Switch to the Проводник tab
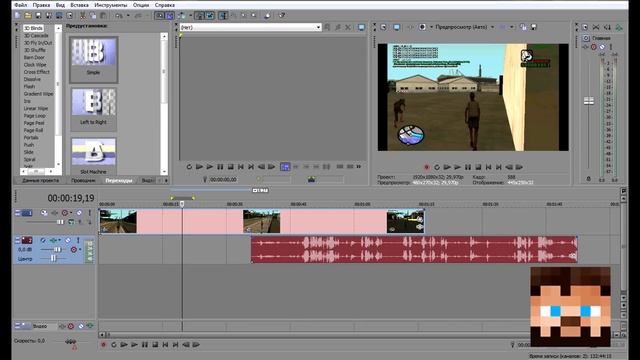 point(83,180)
